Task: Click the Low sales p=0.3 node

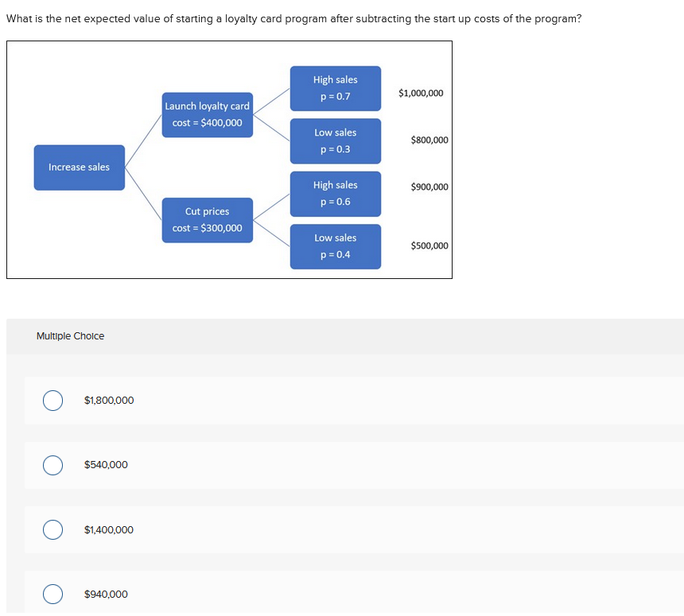Action: (x=336, y=141)
